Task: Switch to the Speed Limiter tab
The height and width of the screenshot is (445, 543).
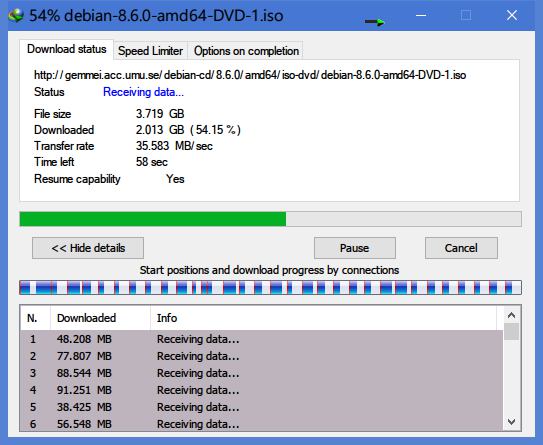Action: [150, 51]
